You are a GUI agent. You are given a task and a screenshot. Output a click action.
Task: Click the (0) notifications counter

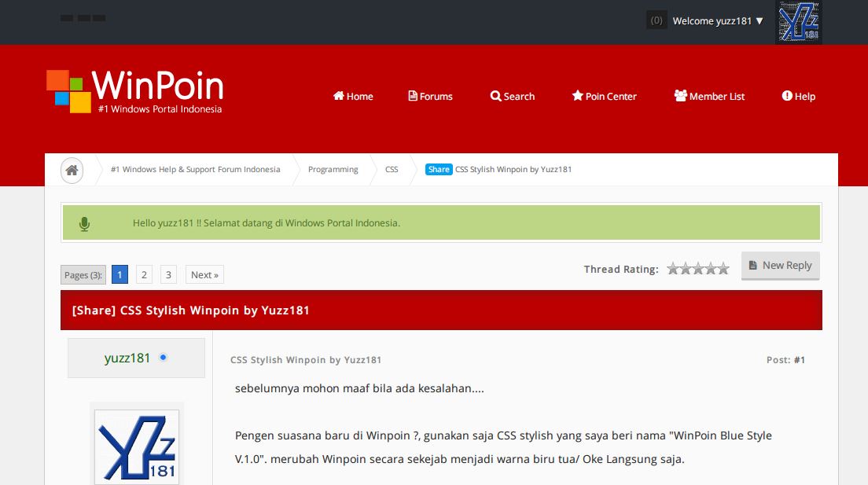click(x=657, y=20)
